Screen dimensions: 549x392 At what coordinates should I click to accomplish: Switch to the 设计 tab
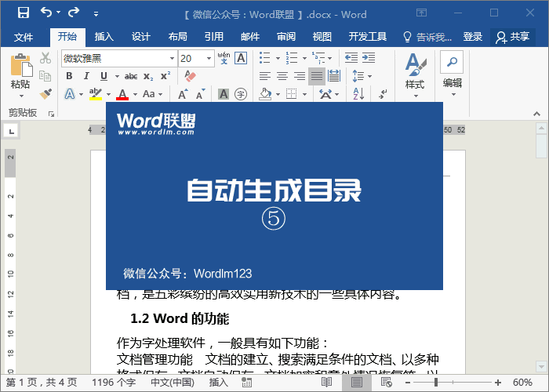tap(140, 37)
